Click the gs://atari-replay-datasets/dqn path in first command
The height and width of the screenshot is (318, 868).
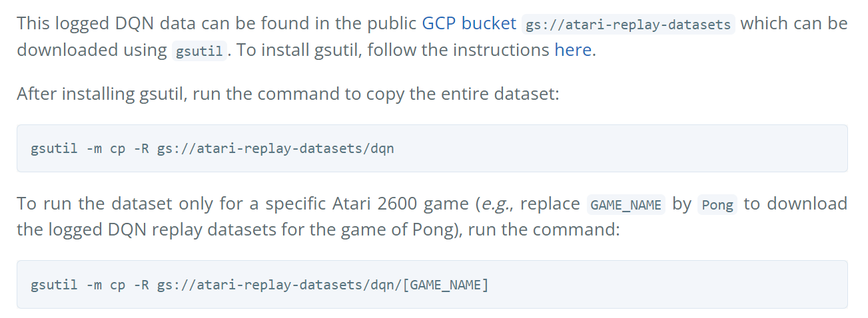pos(275,148)
